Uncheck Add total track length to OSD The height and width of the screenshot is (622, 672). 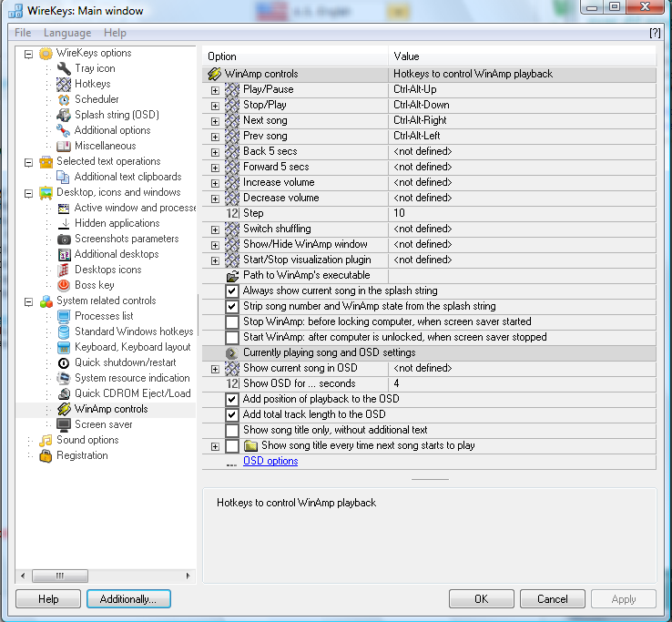pyautogui.click(x=232, y=414)
